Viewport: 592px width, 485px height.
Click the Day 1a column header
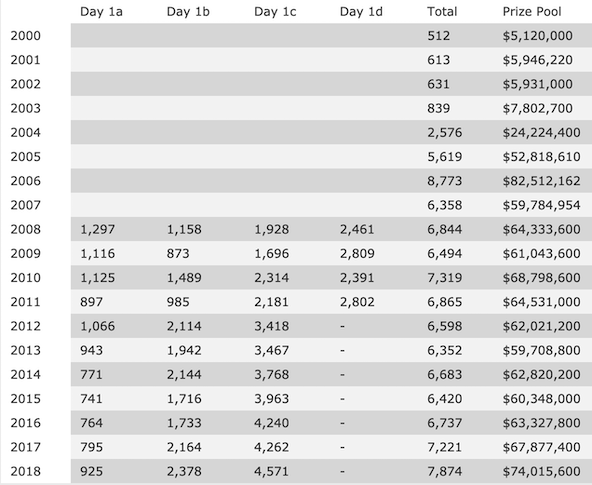(101, 12)
